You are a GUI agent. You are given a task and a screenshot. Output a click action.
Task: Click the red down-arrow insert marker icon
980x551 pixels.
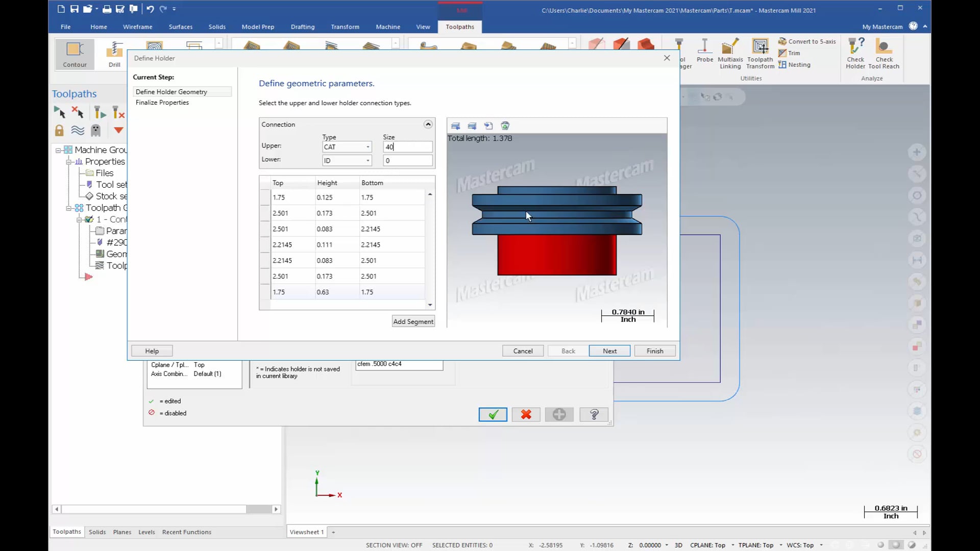coord(118,131)
